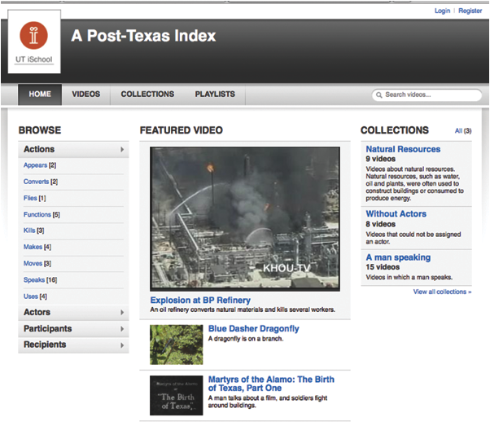Screen dimensions: 490x448
Task: Open the A man speaking collection
Action: (x=399, y=257)
